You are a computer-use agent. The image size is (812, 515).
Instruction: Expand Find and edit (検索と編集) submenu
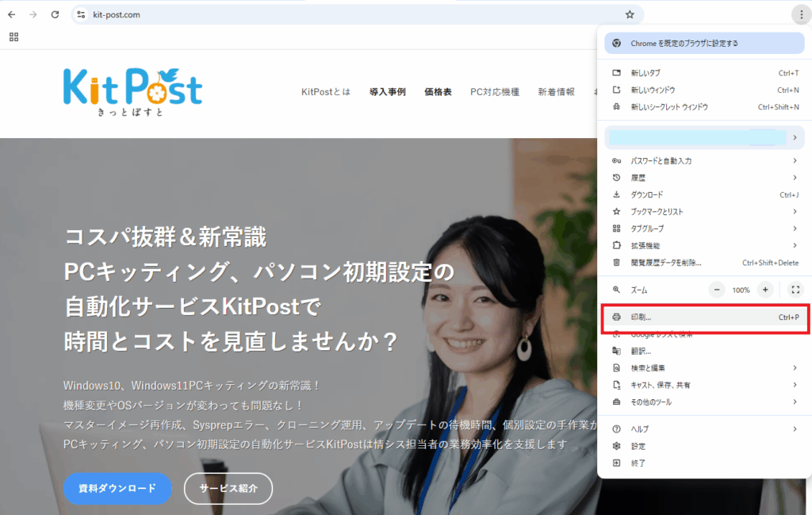pyautogui.click(x=704, y=368)
